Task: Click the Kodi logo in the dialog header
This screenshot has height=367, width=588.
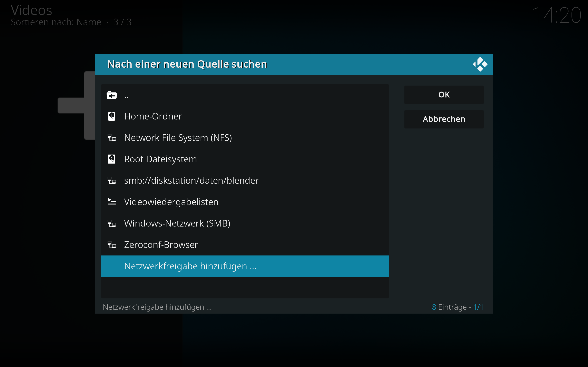Action: click(x=481, y=64)
